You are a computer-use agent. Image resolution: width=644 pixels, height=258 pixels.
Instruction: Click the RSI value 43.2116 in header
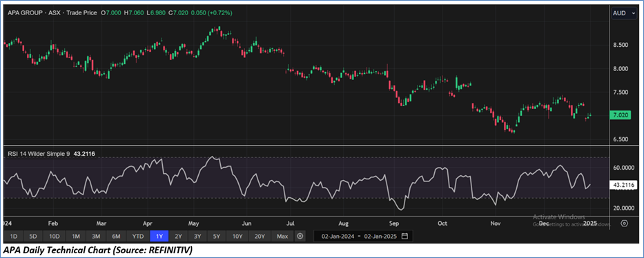click(84, 154)
